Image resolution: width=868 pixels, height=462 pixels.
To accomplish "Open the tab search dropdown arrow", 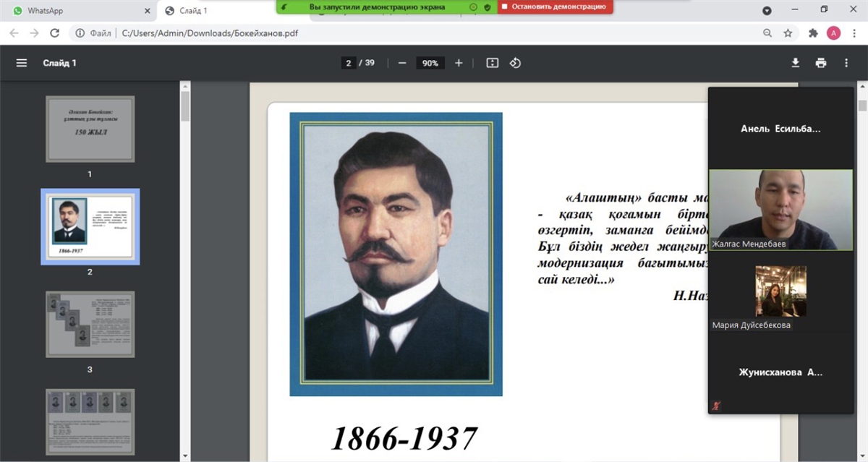I will (x=767, y=10).
